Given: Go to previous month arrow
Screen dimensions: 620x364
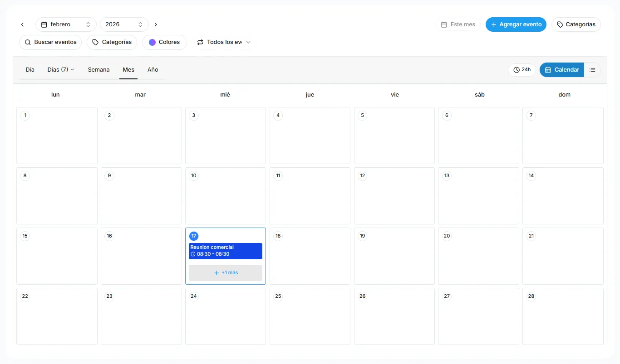Looking at the screenshot, I should click(x=23, y=24).
